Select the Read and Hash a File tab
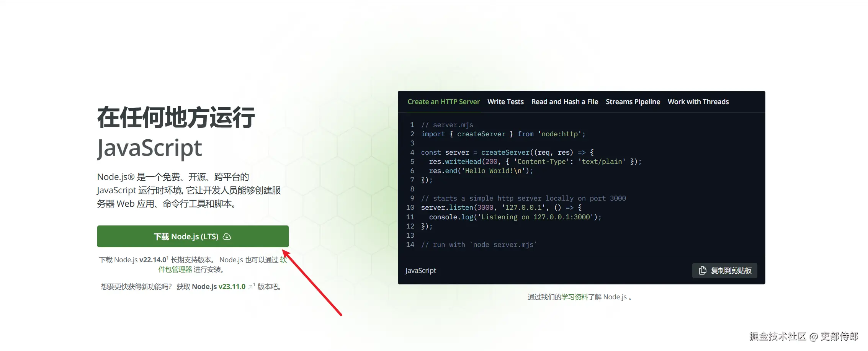This screenshot has height=351, width=868. [x=564, y=102]
